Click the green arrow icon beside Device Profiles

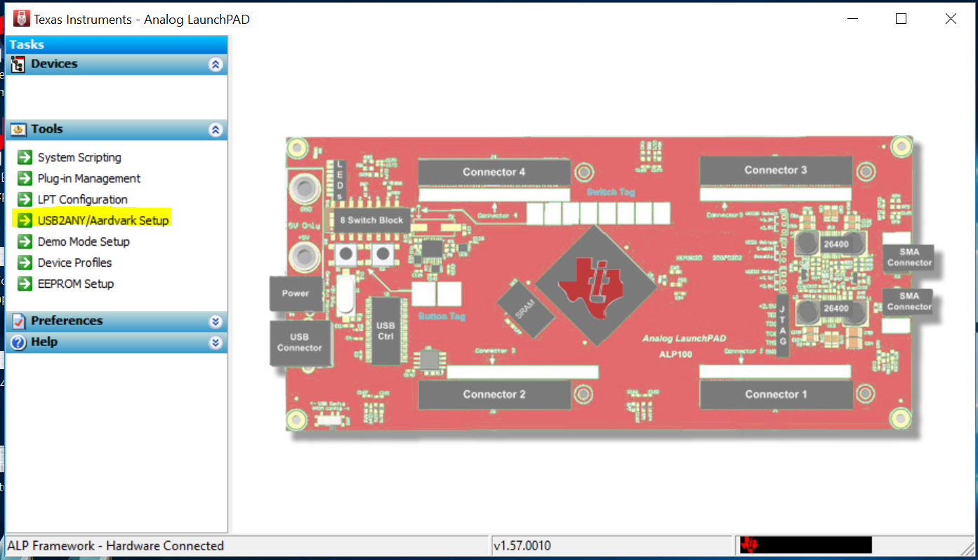[x=25, y=262]
